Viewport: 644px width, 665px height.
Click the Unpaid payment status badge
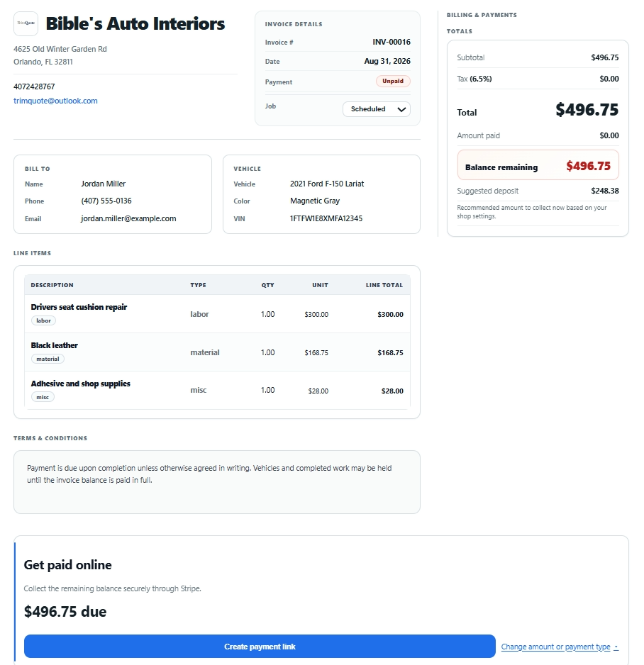(x=393, y=81)
